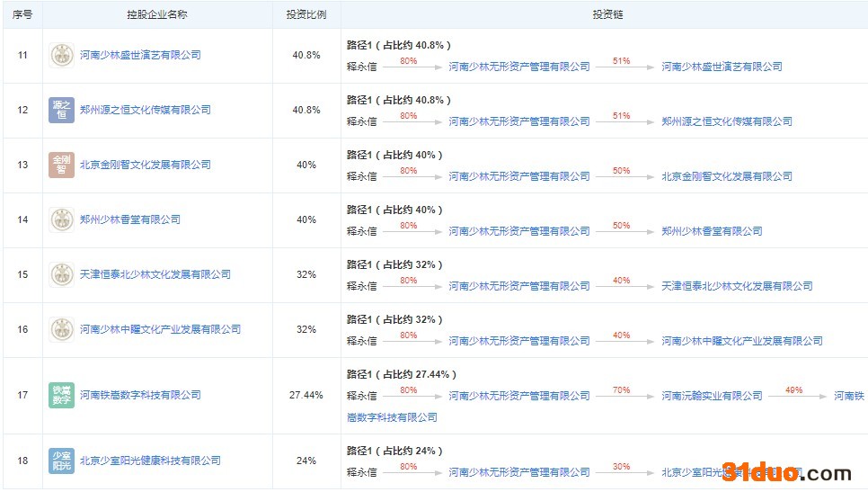The height and width of the screenshot is (492, 868).
Task: Click 河南少林盛世演艺有限公司 at the end of row 11's chain
Action: pos(722,67)
